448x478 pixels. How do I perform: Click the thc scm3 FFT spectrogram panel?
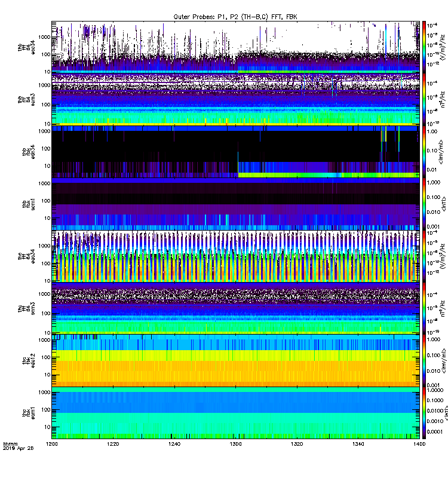point(235,308)
